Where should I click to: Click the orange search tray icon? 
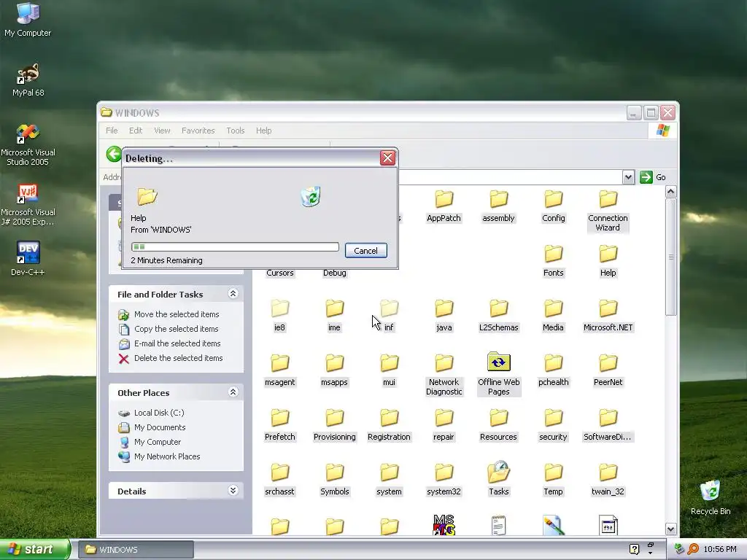click(x=693, y=550)
